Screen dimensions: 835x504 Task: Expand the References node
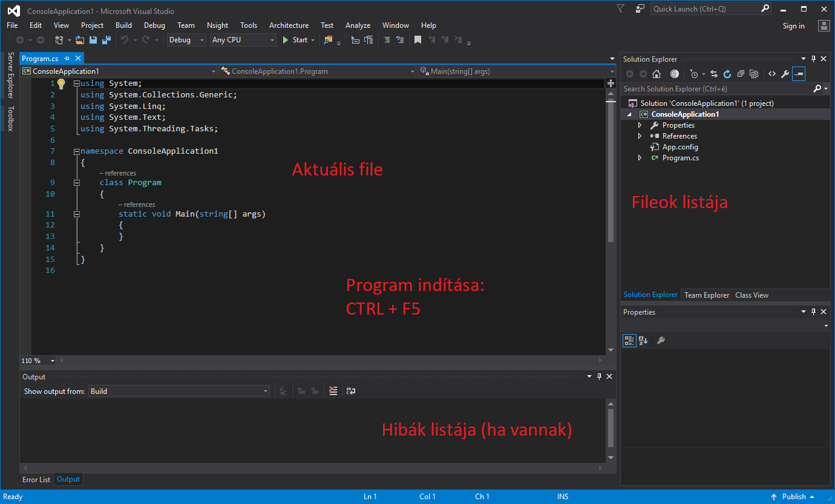point(640,136)
